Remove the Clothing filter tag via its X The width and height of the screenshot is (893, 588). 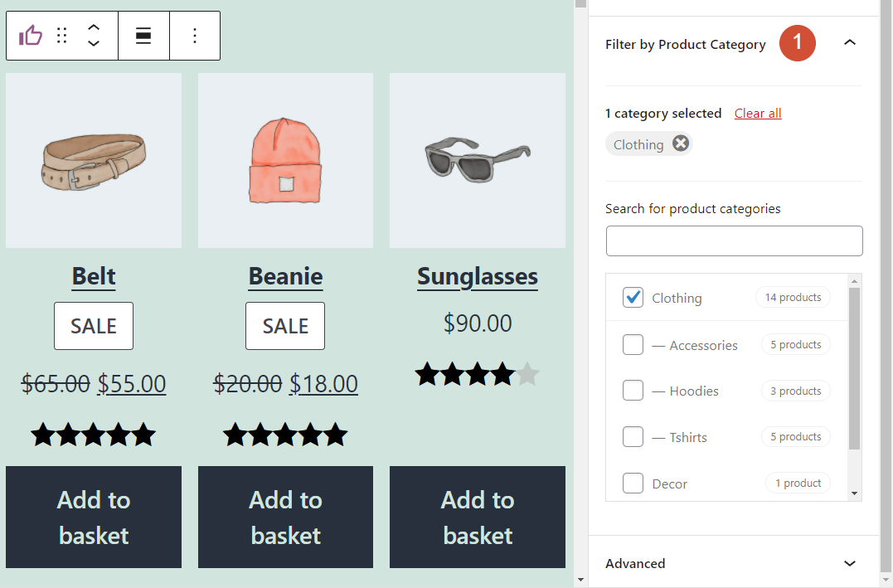[x=681, y=143]
